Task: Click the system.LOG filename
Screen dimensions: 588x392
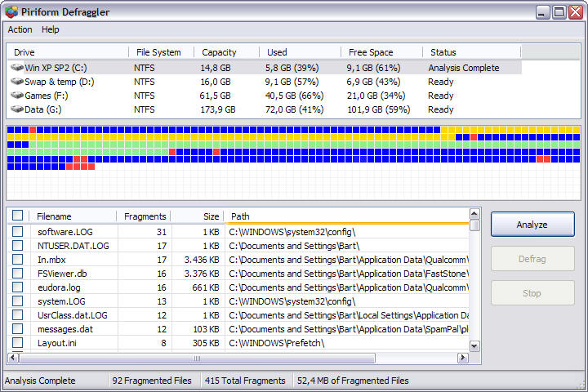Action: coord(61,301)
